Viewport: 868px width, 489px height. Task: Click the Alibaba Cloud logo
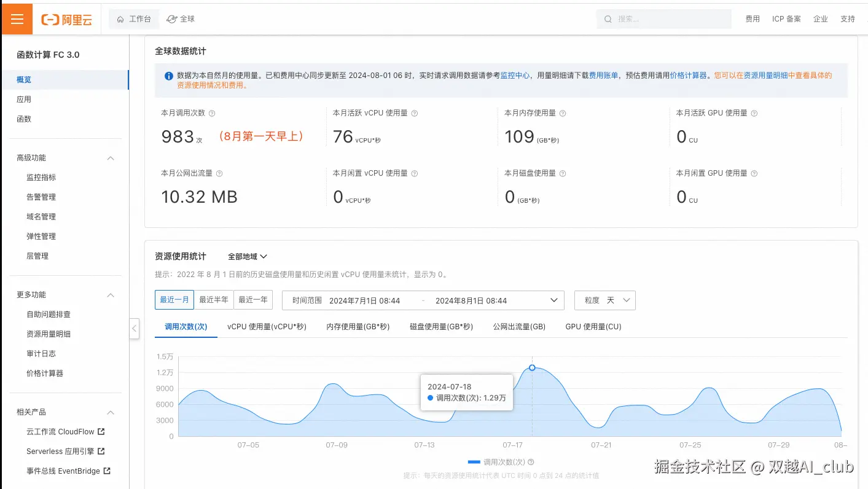[x=66, y=20]
